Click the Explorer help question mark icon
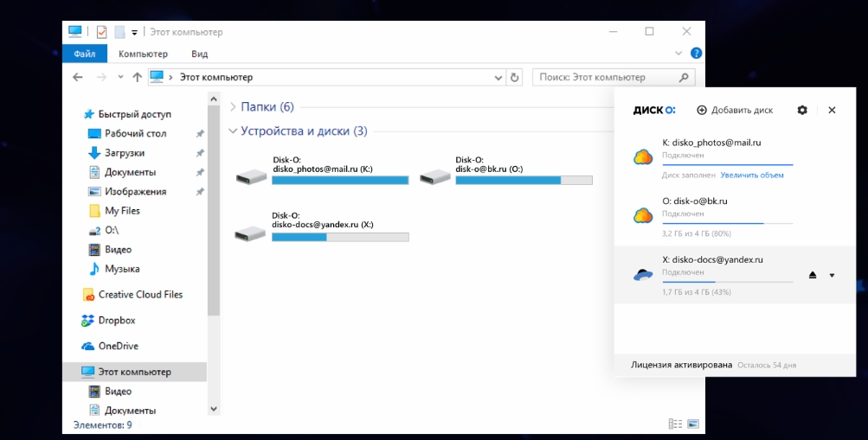 click(x=698, y=54)
